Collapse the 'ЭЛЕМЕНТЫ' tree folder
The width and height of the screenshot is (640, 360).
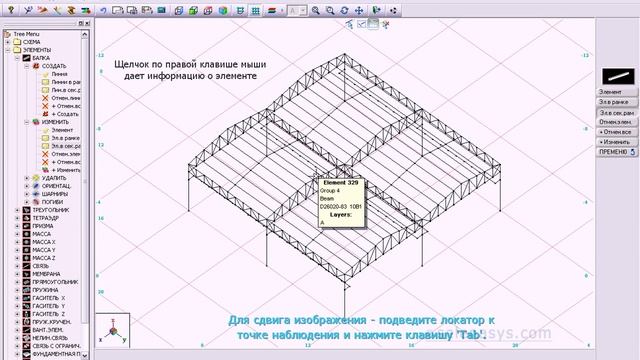(7, 50)
